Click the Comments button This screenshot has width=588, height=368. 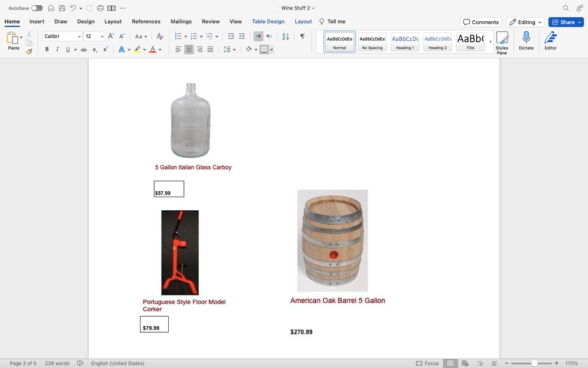click(x=480, y=22)
